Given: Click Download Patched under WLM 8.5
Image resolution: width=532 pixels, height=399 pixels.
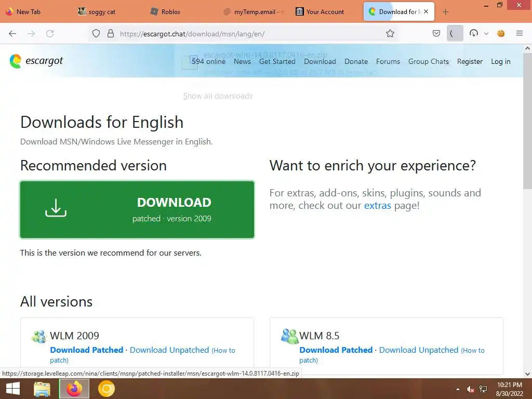Looking at the screenshot, I should coord(336,350).
